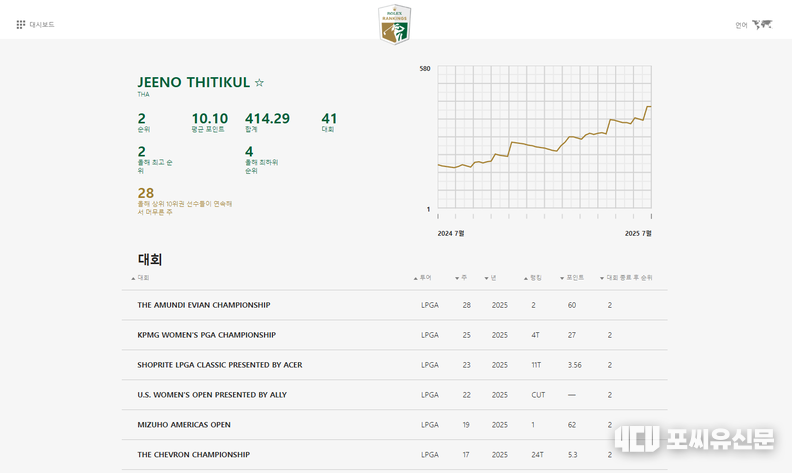Click the 대회 section heading
The image size is (792, 473).
150,259
